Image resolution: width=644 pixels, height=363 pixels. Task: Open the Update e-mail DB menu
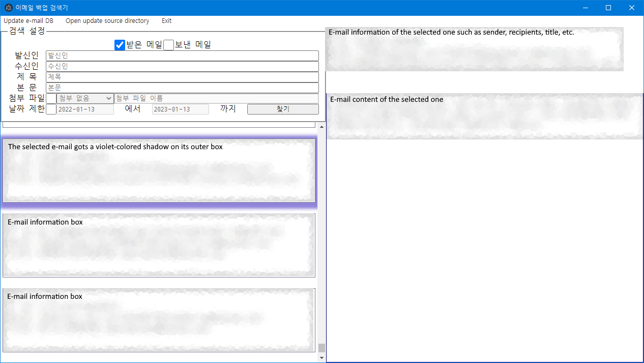point(28,20)
